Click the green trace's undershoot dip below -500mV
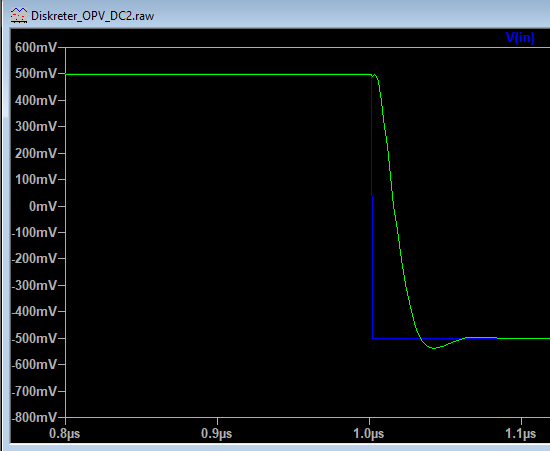The width and height of the screenshot is (550, 451). coord(434,348)
